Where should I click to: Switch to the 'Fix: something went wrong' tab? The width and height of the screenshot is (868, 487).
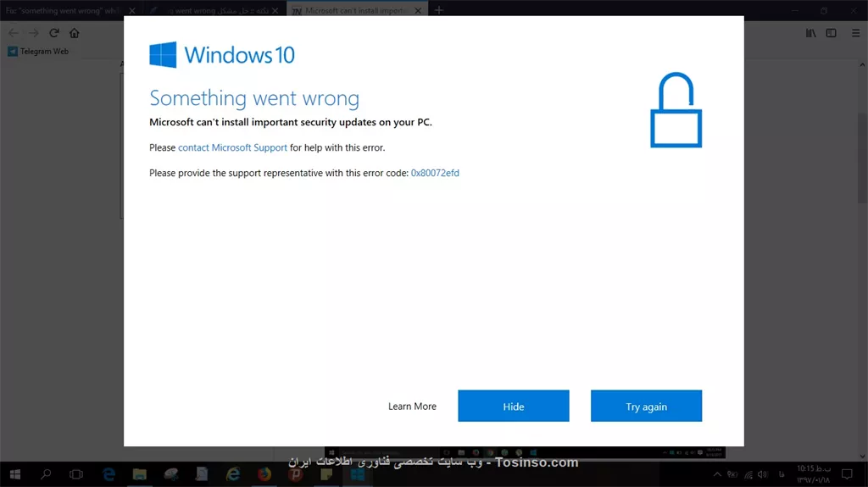(x=62, y=10)
